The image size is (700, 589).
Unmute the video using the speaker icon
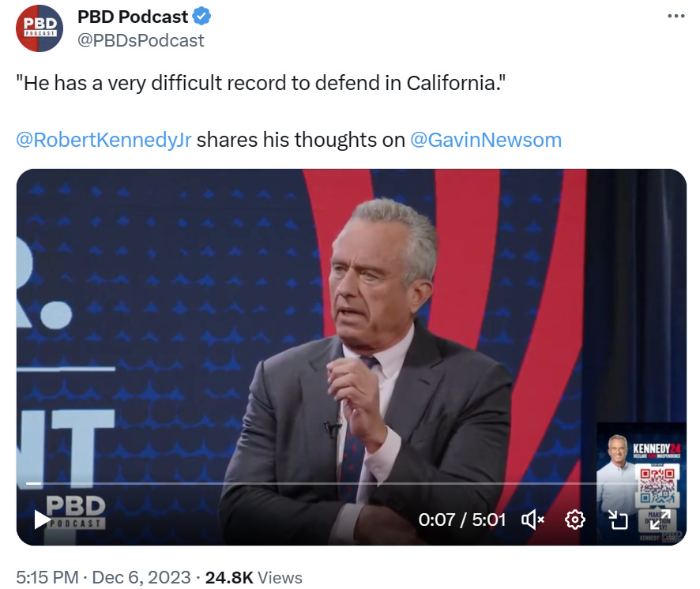coord(533,520)
